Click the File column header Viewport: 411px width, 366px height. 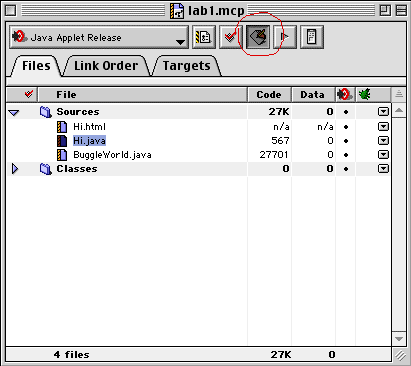142,95
